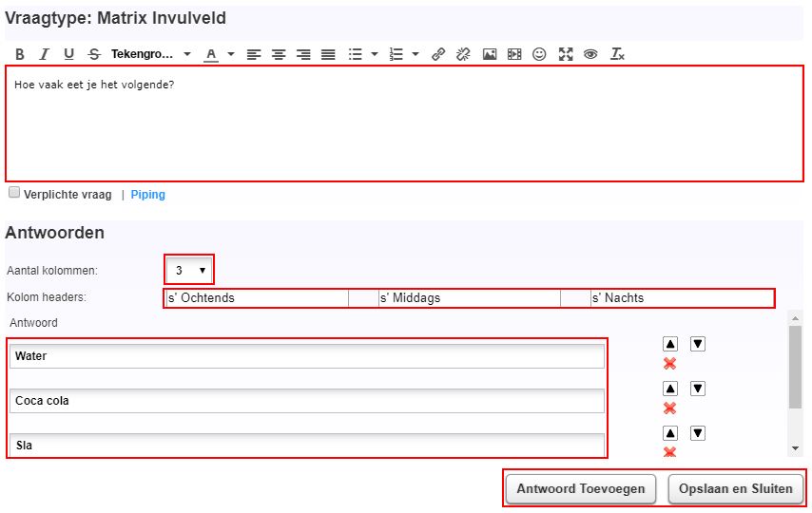Image resolution: width=812 pixels, height=513 pixels.
Task: Delete the Water answer with the red cross
Action: [x=669, y=364]
